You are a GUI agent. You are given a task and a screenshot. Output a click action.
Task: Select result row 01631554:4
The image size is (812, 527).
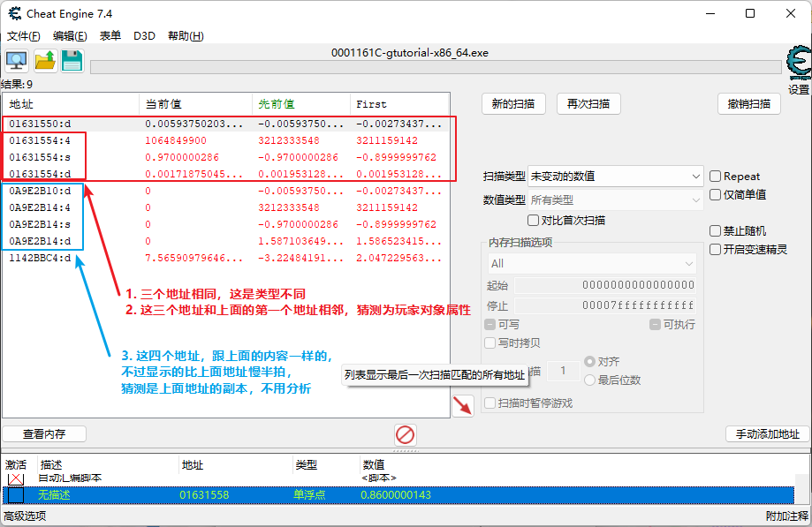(x=226, y=140)
